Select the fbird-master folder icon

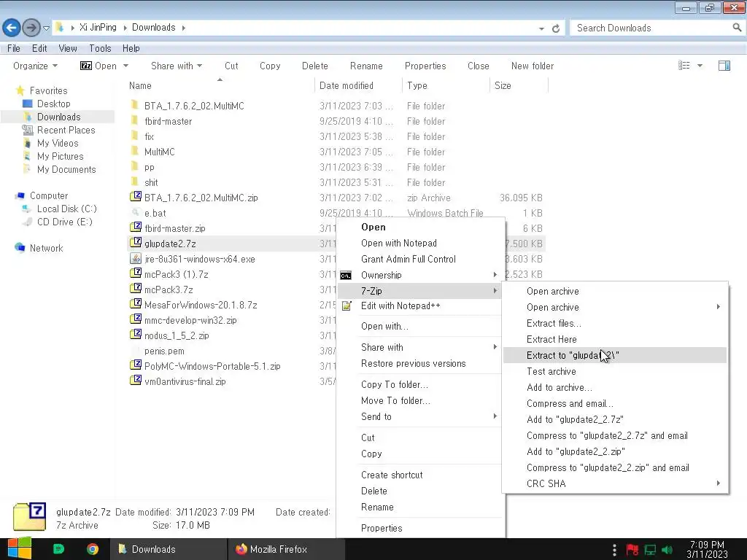[x=135, y=120]
